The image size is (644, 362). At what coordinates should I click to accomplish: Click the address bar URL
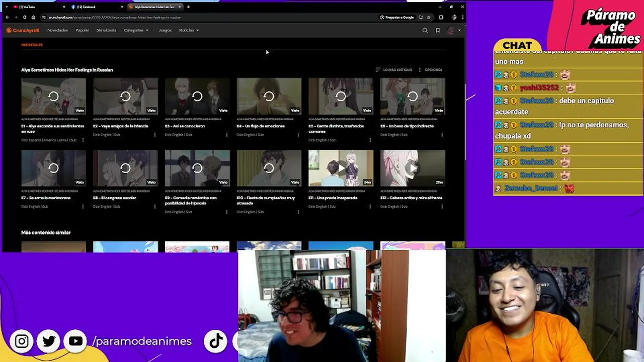pos(115,17)
